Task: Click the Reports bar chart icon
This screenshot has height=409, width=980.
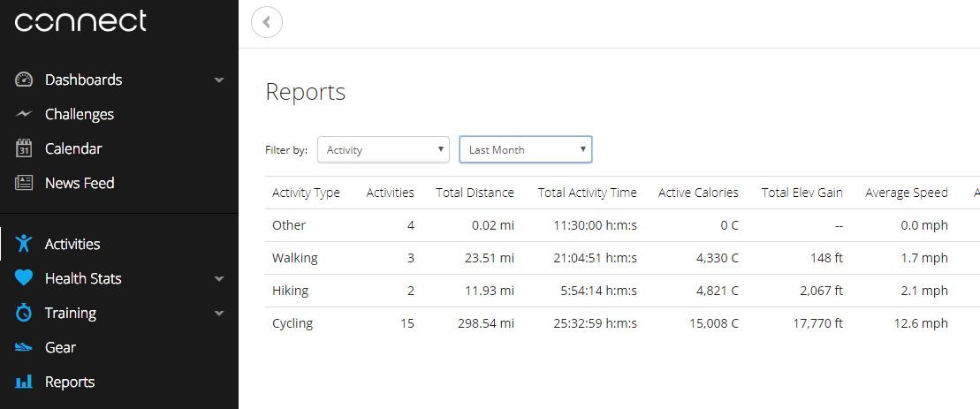Action: pos(24,382)
